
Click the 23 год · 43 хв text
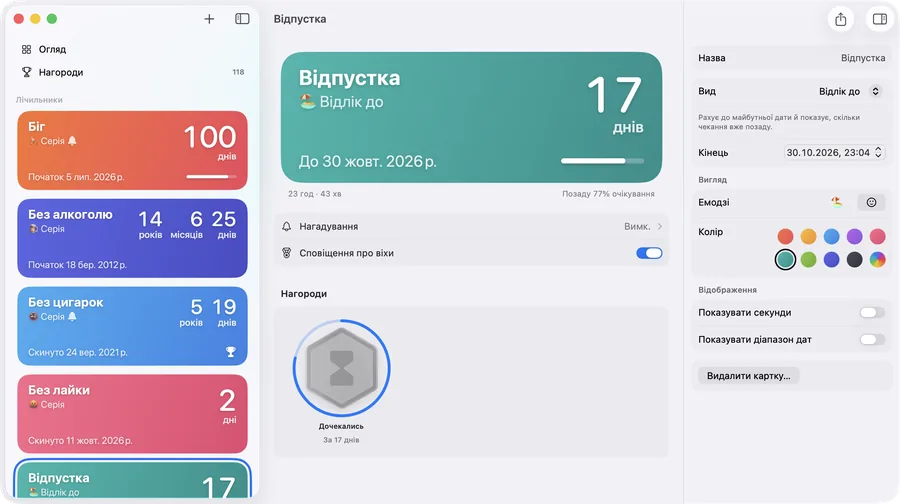coord(315,194)
